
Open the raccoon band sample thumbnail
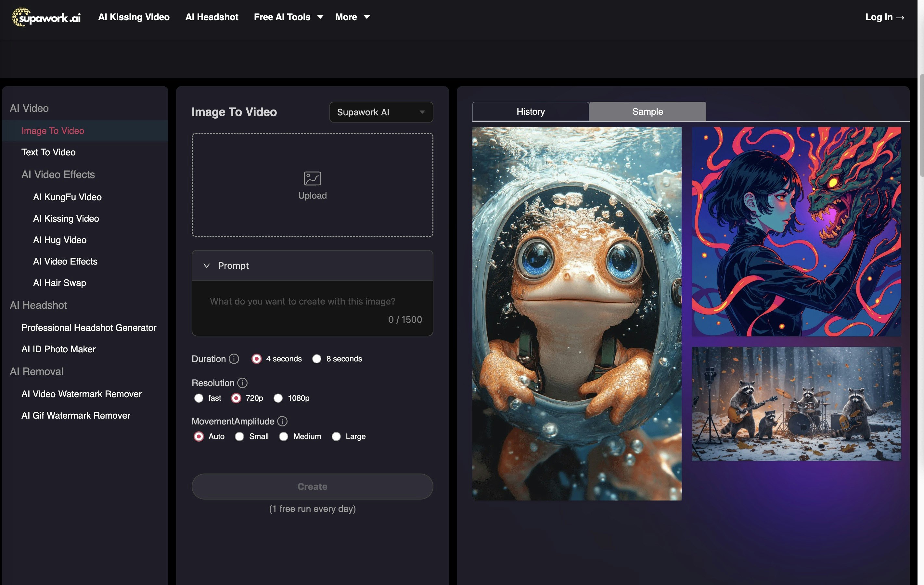point(796,404)
